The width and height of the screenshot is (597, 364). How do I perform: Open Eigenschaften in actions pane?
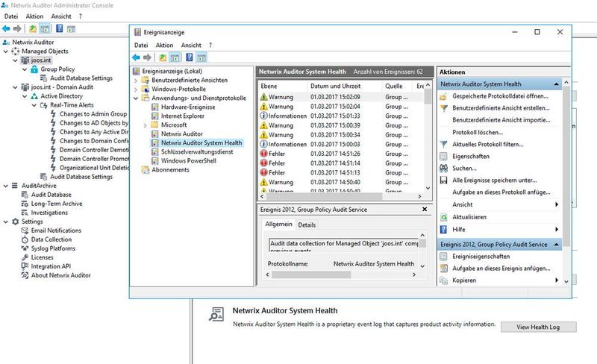coord(471,157)
